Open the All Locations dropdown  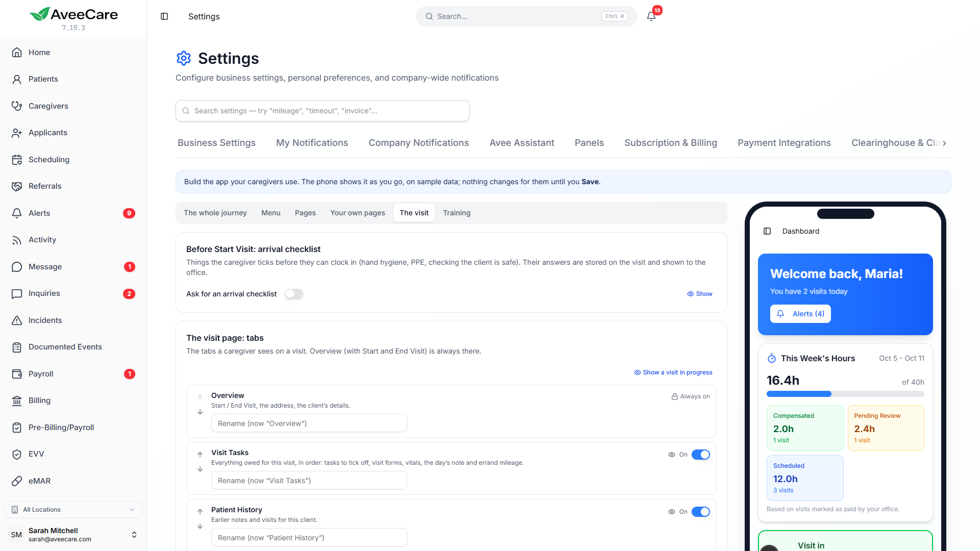[73, 510]
